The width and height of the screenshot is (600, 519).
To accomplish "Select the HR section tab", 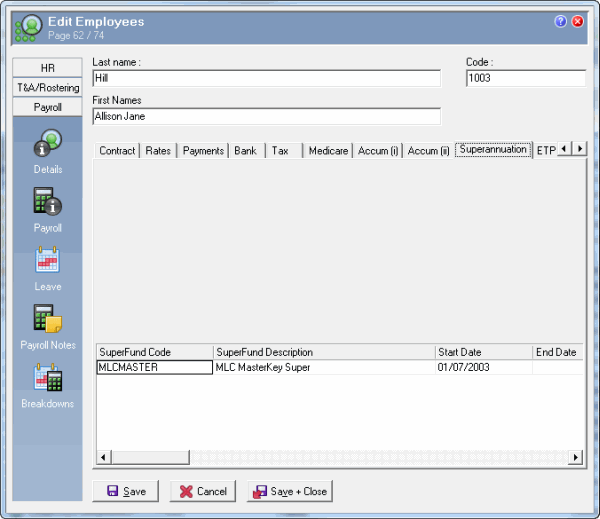I will click(47, 68).
